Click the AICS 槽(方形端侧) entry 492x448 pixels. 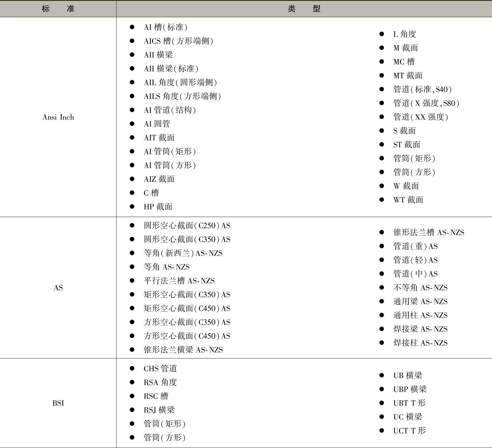pyautogui.click(x=178, y=41)
